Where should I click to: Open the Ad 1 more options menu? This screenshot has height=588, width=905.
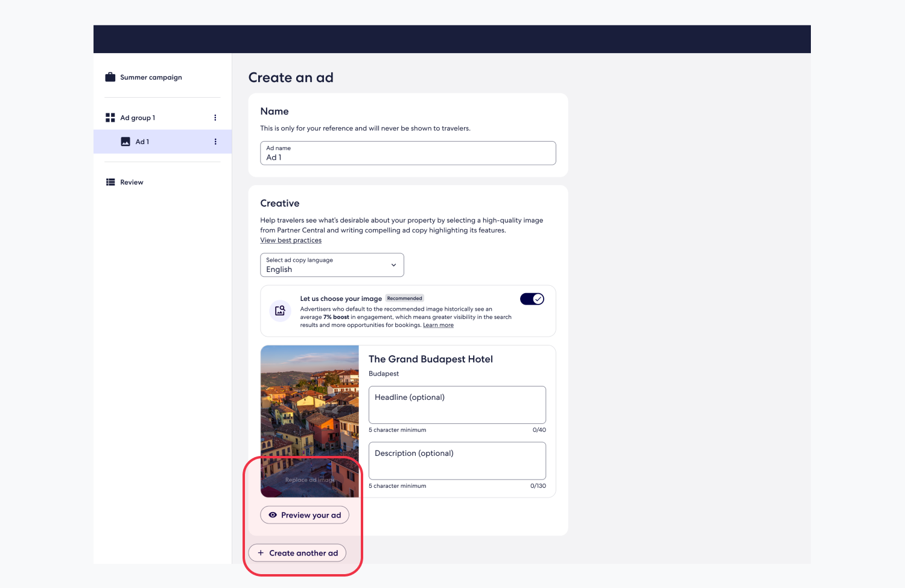215,142
